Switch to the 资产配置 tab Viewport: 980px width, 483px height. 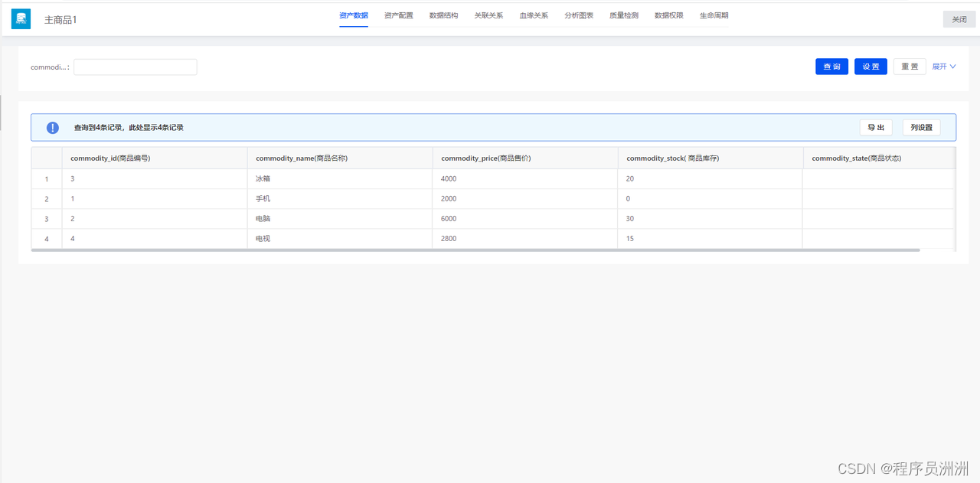pyautogui.click(x=398, y=15)
